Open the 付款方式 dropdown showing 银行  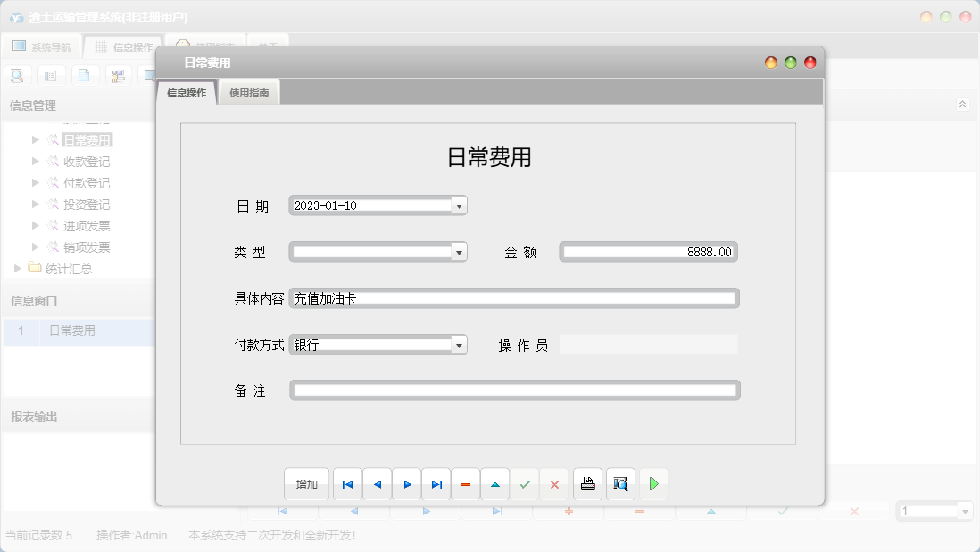coord(459,343)
